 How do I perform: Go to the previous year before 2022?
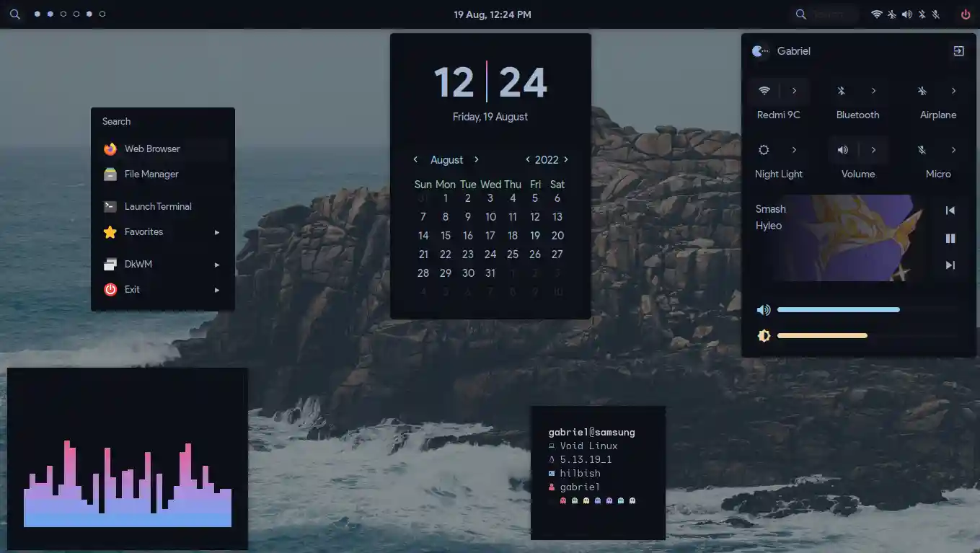point(528,159)
